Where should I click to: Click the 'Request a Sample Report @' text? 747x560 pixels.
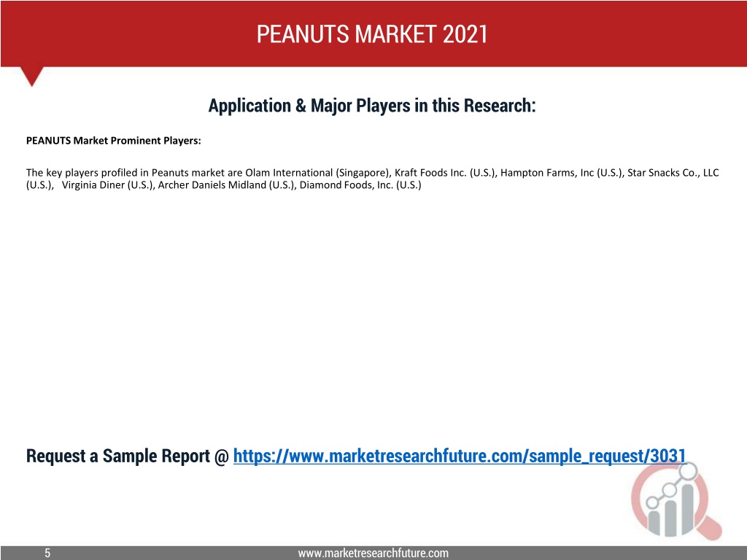point(128,456)
